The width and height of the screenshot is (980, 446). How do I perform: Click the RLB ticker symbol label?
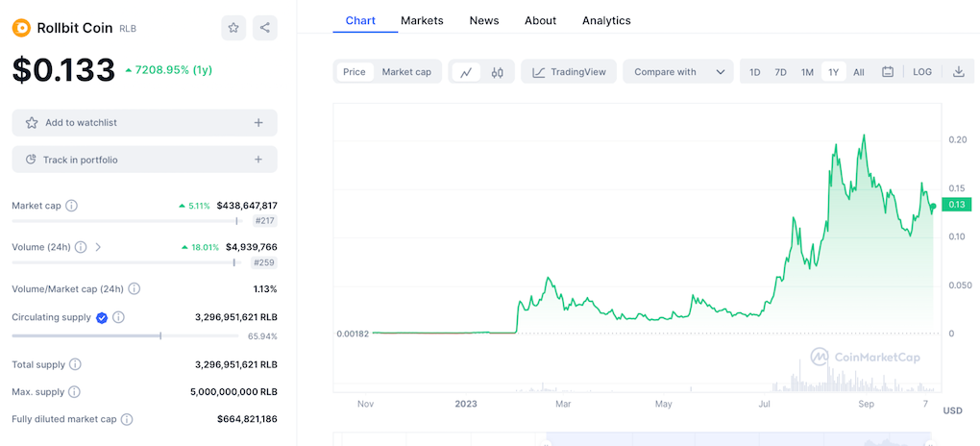(x=128, y=29)
